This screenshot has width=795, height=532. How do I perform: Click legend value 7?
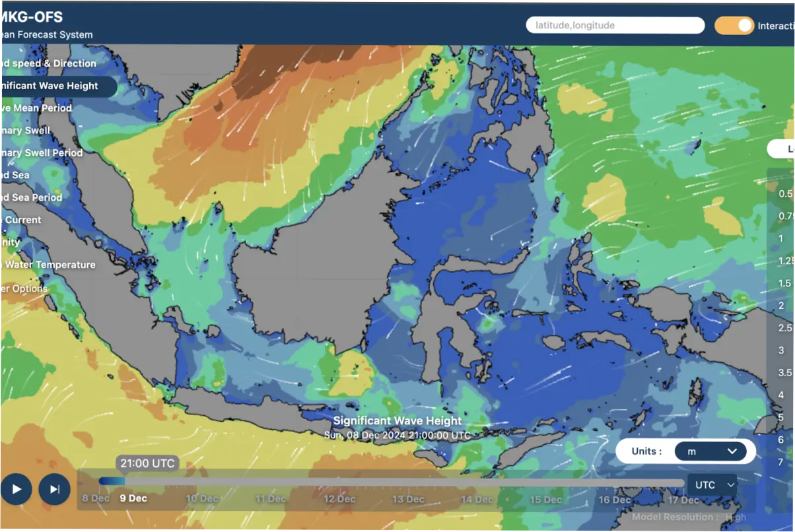(x=781, y=462)
